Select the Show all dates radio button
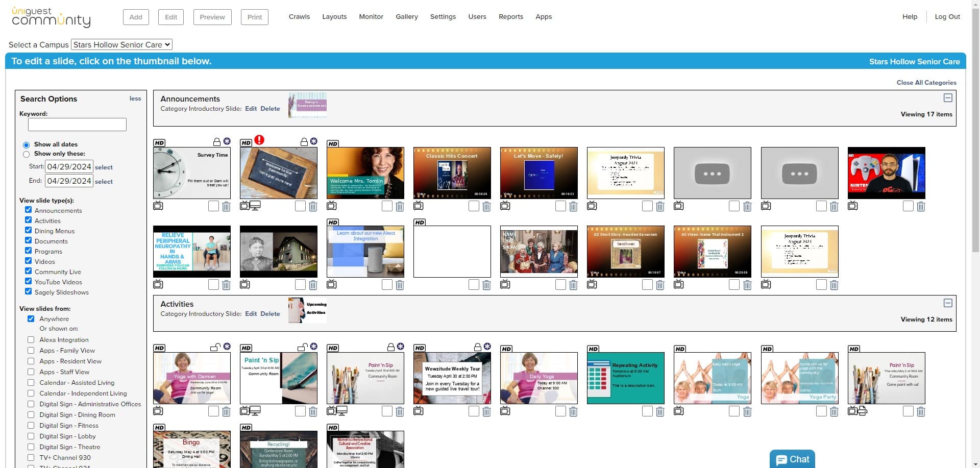The width and height of the screenshot is (980, 468). coord(26,145)
